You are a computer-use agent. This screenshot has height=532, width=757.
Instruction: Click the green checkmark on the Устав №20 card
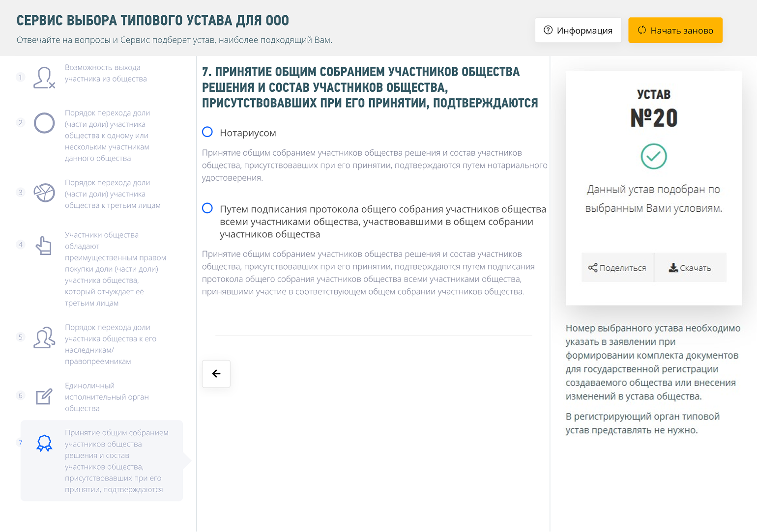click(x=654, y=156)
